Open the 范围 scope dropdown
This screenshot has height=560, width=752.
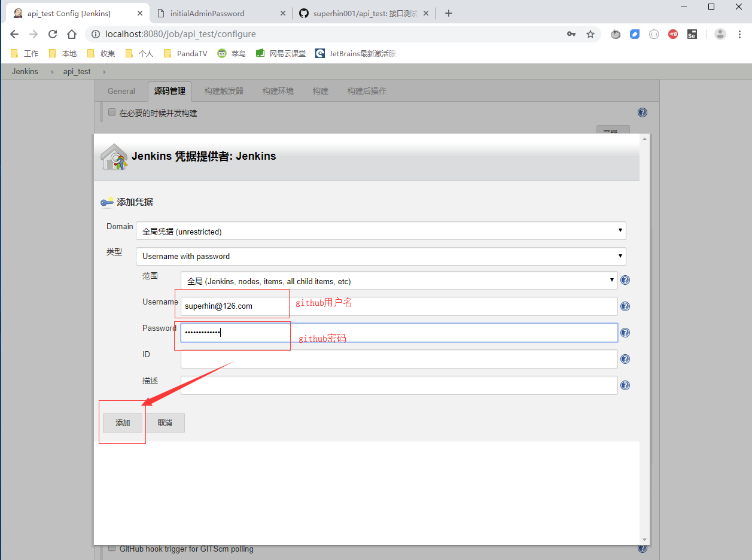point(399,281)
